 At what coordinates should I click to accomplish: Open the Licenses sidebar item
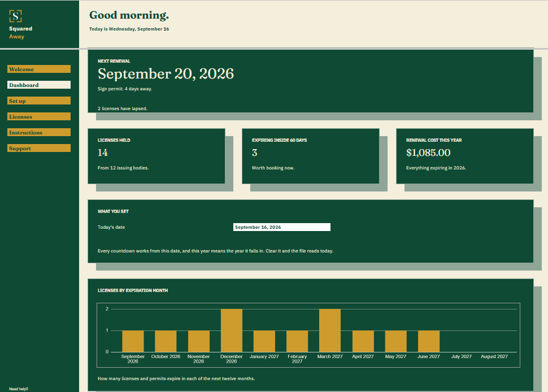[39, 116]
